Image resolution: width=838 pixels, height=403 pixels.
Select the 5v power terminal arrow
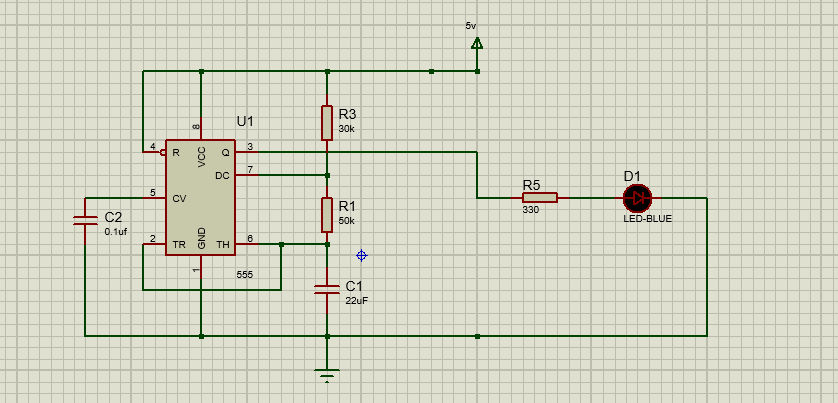point(477,43)
